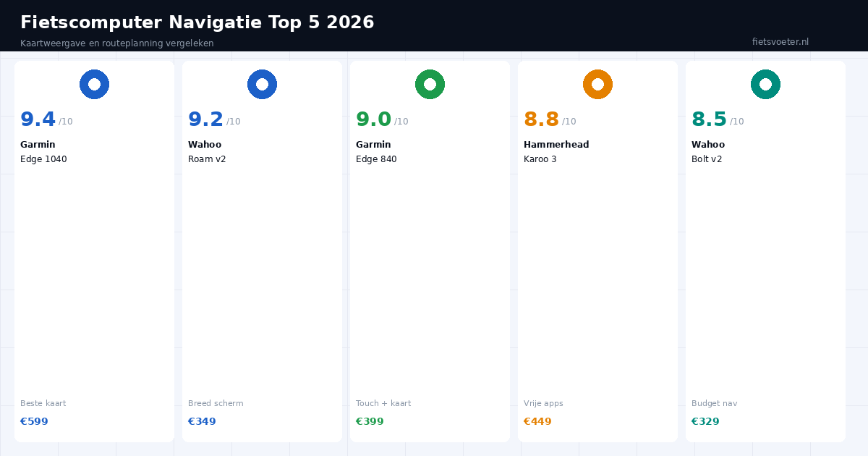Select the 9.4 score
The image size is (868, 456).
click(38, 119)
